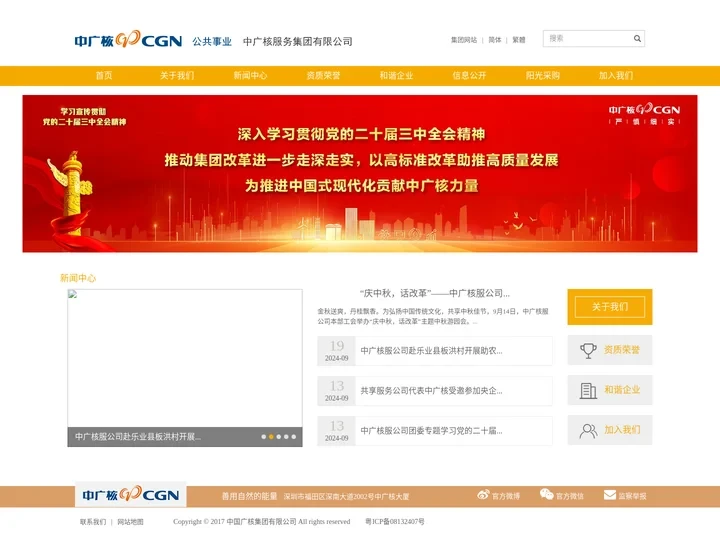Click the date box 19 2024-09

click(337, 351)
